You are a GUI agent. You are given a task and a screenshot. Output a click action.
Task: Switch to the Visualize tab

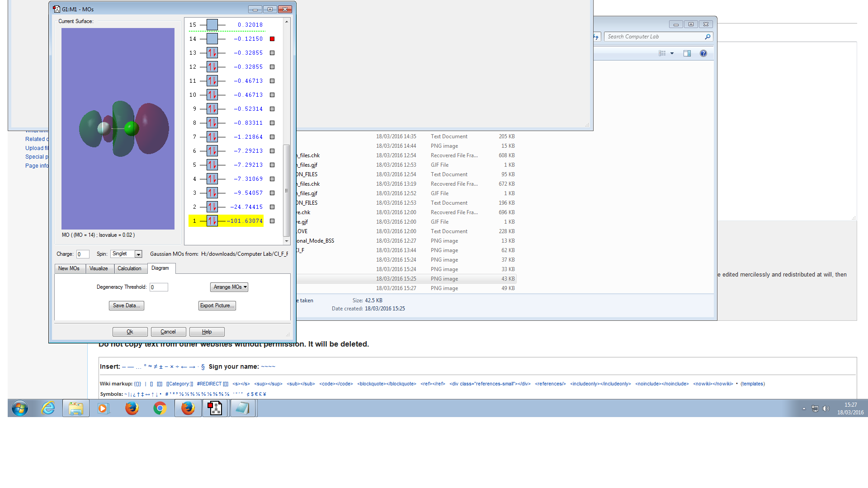[99, 268]
